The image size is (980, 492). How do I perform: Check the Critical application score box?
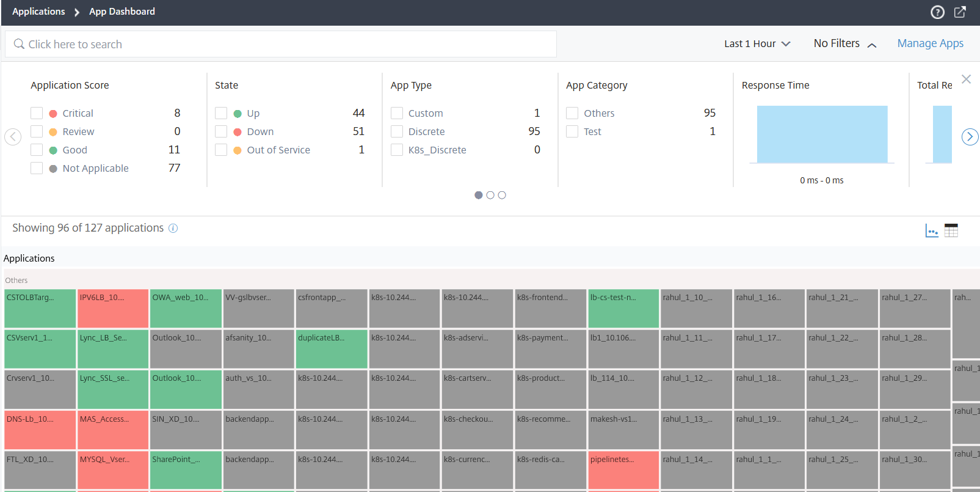pos(37,113)
